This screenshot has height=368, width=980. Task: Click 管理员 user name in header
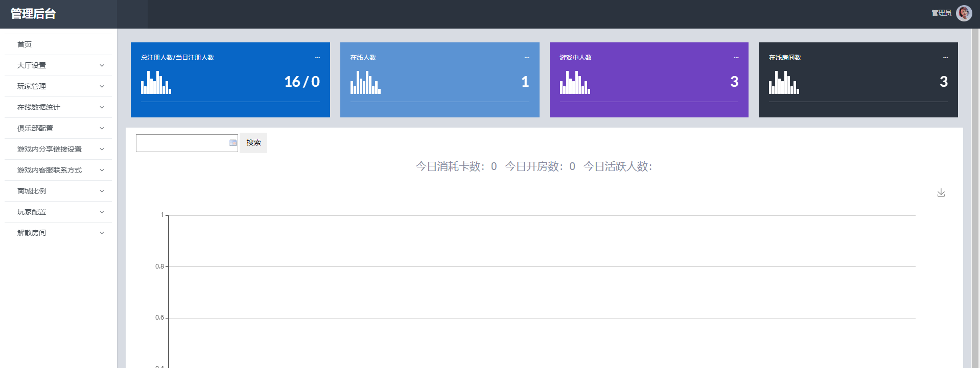(941, 13)
